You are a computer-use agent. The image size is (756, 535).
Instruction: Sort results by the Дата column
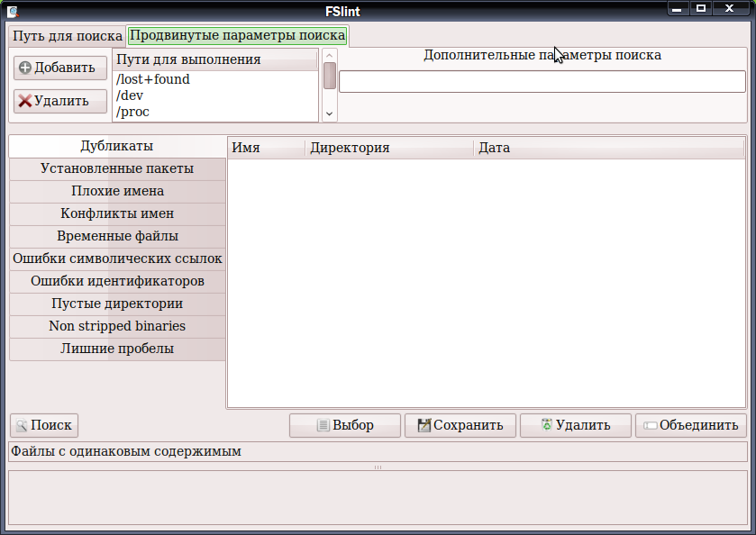[x=609, y=148]
